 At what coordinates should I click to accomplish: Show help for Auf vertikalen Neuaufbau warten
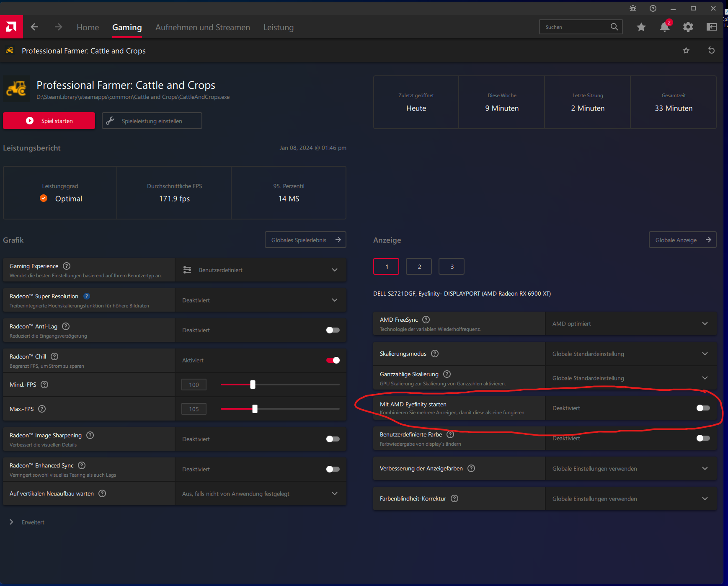point(102,493)
